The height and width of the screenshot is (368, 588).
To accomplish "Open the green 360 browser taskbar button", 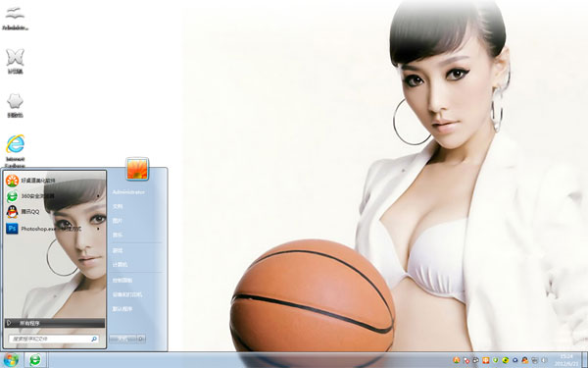I will 35,360.
